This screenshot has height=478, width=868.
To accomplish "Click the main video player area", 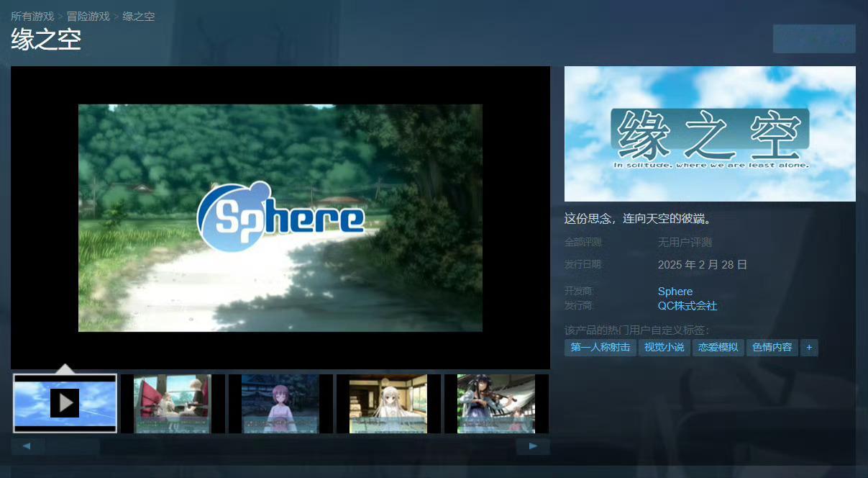I will click(x=280, y=217).
